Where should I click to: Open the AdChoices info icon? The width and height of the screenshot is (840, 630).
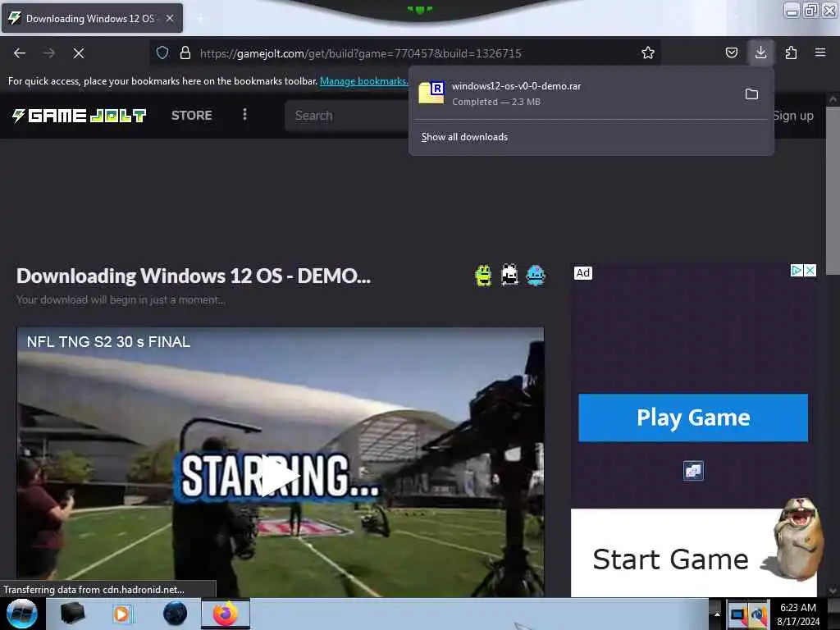797,271
